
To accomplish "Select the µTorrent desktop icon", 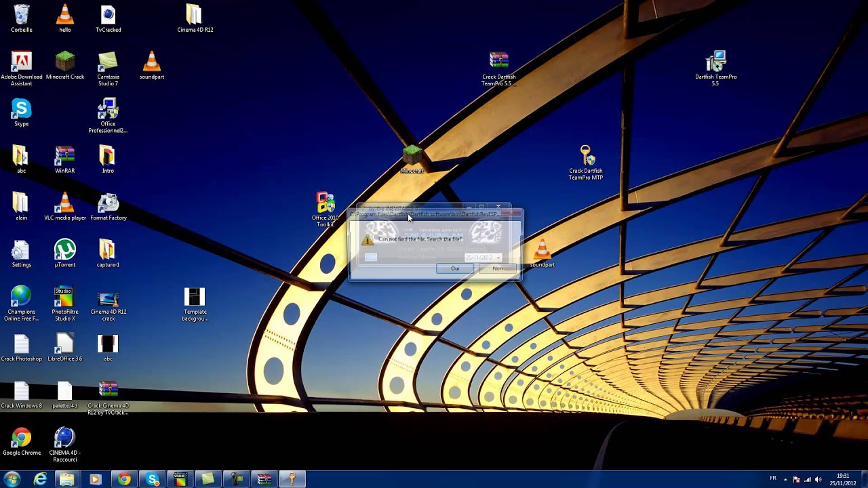I will pyautogui.click(x=65, y=253).
